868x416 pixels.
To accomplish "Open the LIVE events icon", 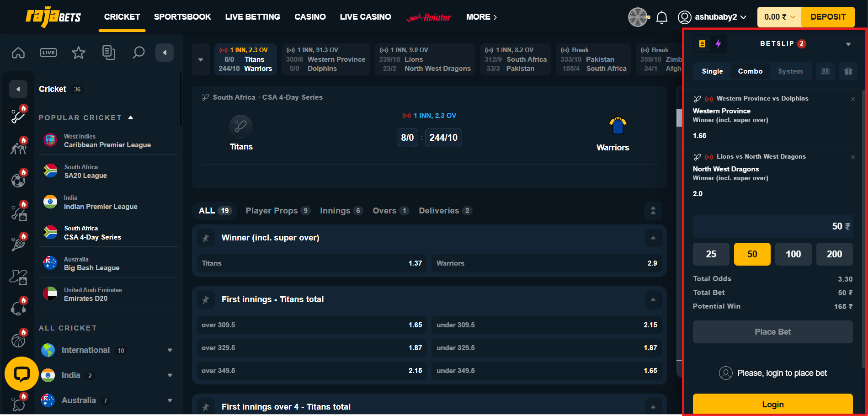I will click(48, 53).
